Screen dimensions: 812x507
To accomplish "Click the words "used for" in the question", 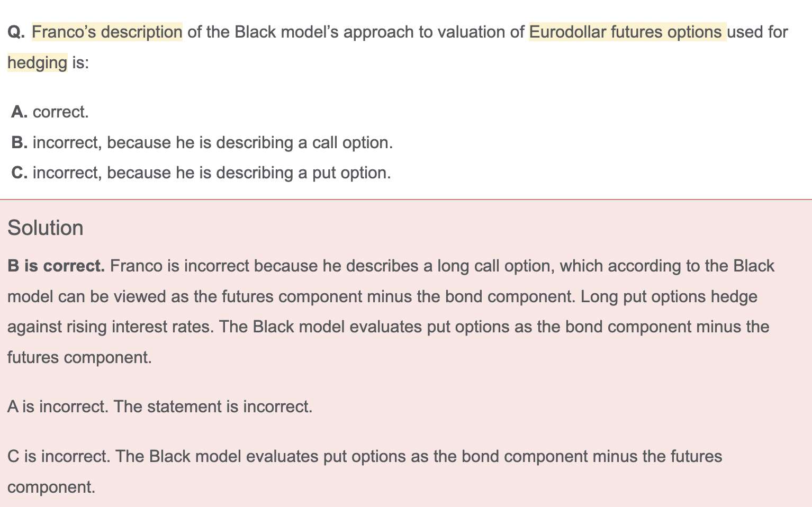I will click(x=757, y=32).
